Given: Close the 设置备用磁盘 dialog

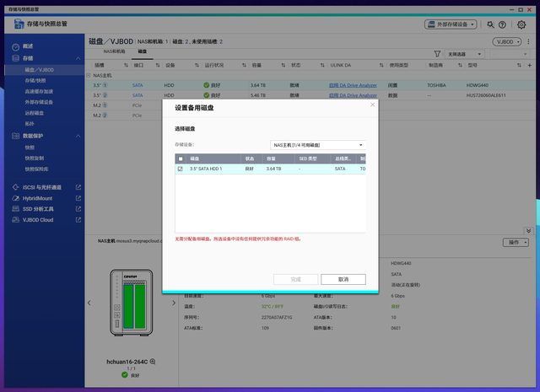Looking at the screenshot, I should click(x=372, y=105).
